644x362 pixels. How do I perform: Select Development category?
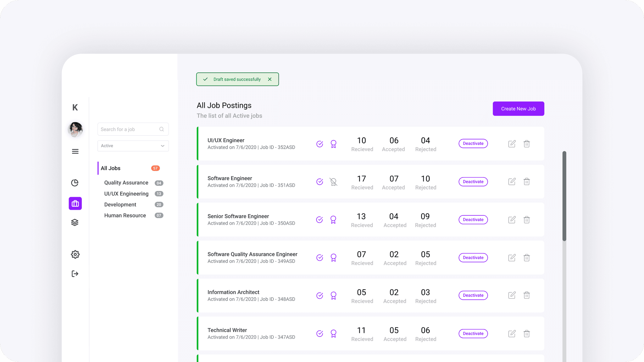[120, 204]
